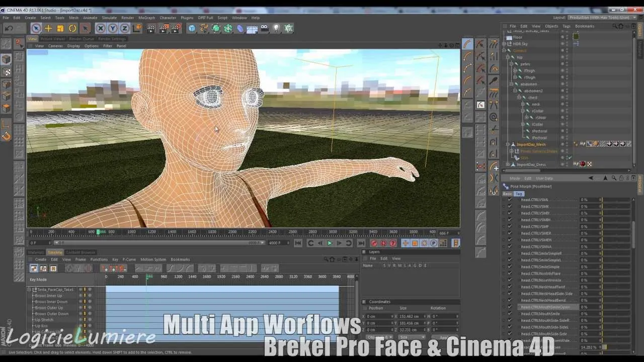Open the spline tools icon in top toolbar
This screenshot has width=644, height=362.
tap(204, 29)
